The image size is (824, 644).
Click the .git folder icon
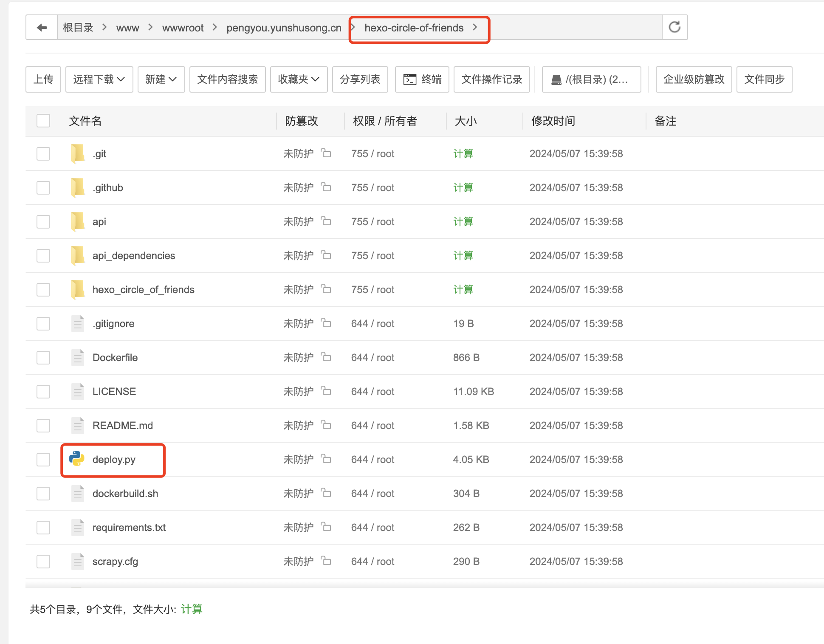(77, 153)
